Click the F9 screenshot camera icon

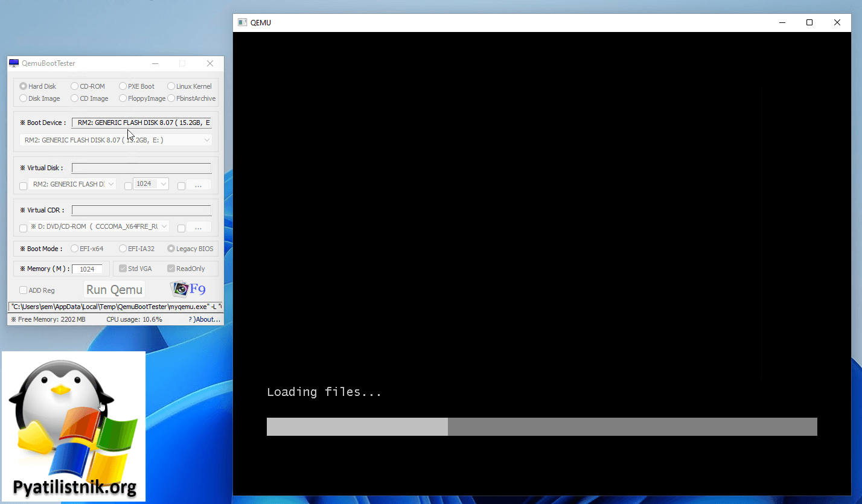[180, 289]
